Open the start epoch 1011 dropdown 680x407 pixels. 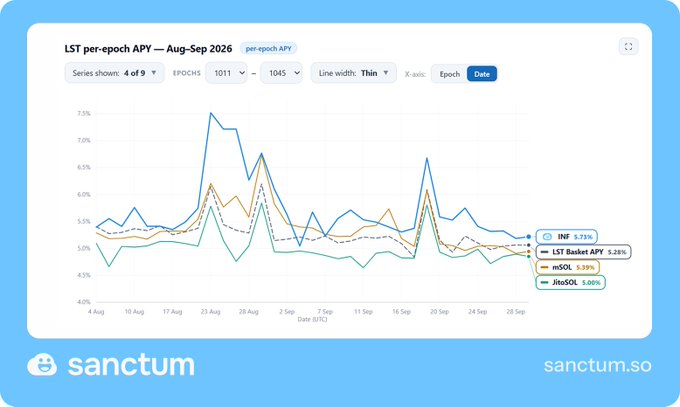[226, 73]
